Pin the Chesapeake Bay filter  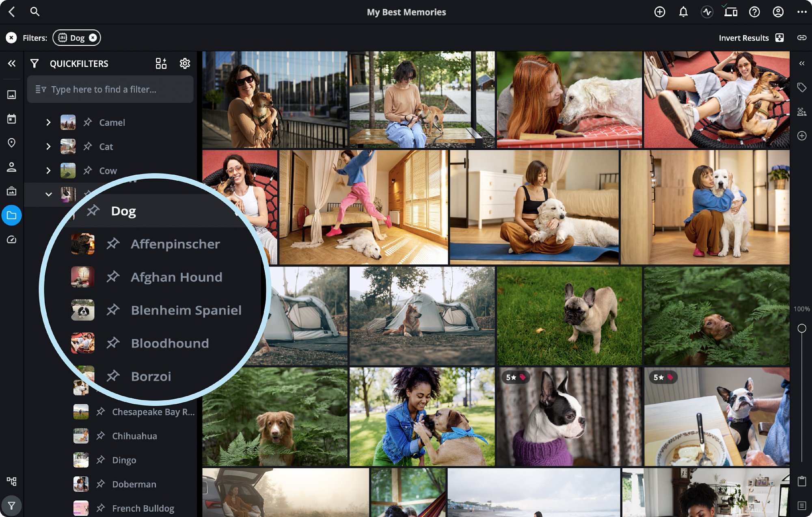point(101,412)
